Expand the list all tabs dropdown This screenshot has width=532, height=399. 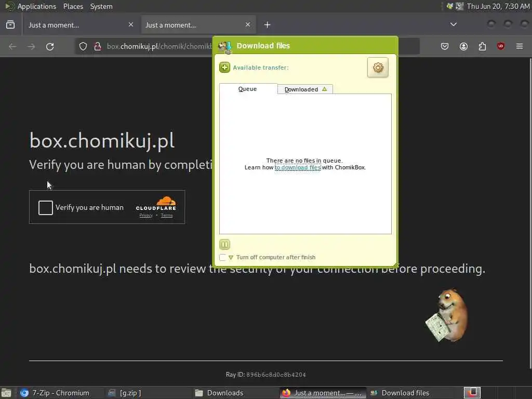[453, 24]
